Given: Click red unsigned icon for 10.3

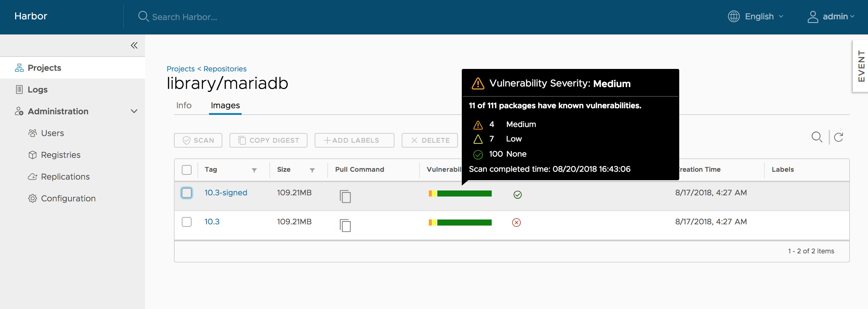Looking at the screenshot, I should pyautogui.click(x=516, y=223).
